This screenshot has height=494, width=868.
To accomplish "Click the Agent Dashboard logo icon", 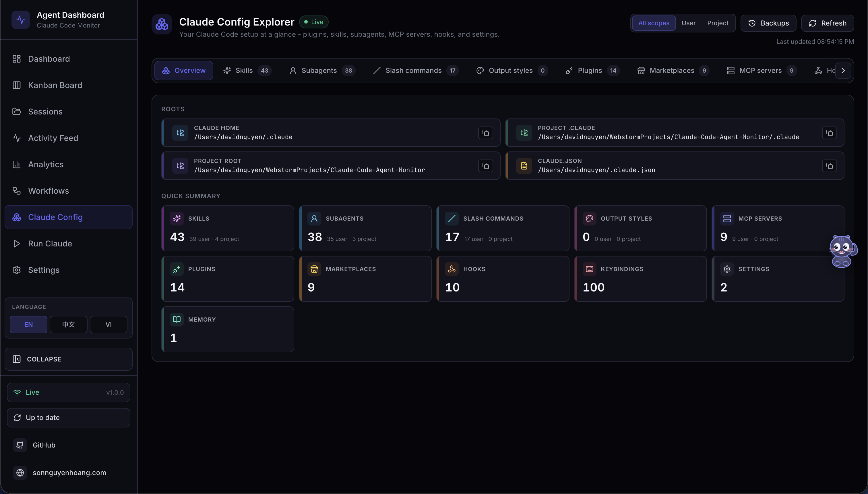I will click(x=20, y=20).
